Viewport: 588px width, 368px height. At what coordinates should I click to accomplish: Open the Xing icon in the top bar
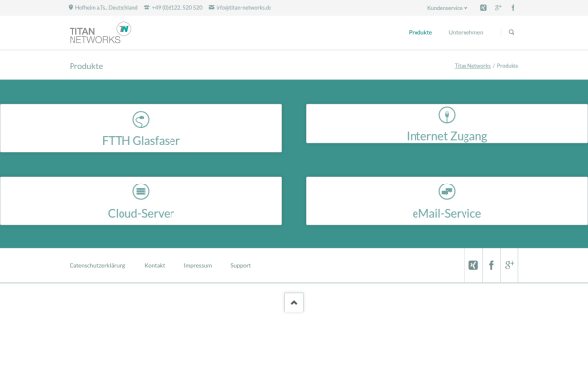tap(483, 8)
